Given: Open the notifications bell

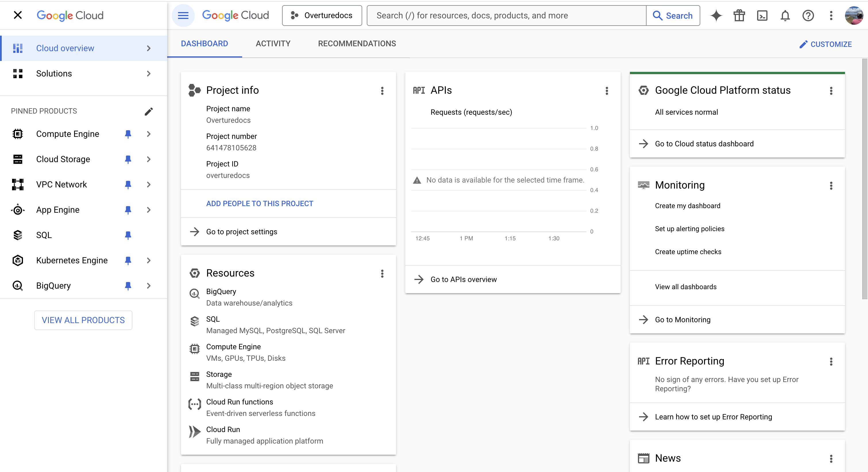Looking at the screenshot, I should [x=785, y=16].
